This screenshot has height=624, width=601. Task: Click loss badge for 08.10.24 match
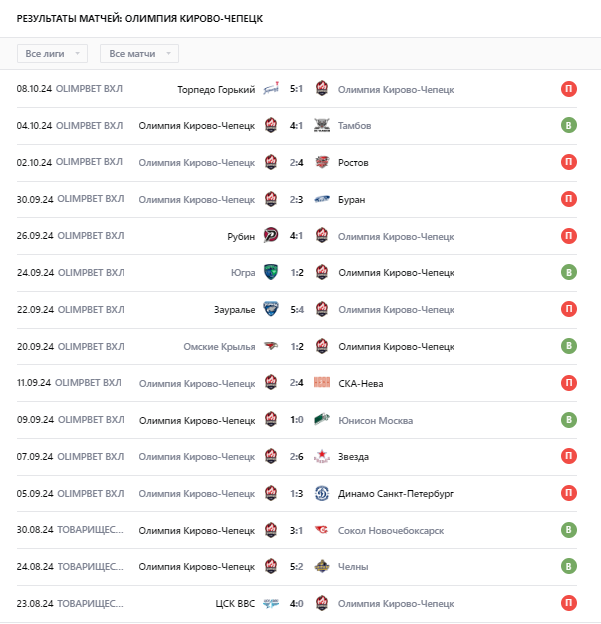[569, 89]
